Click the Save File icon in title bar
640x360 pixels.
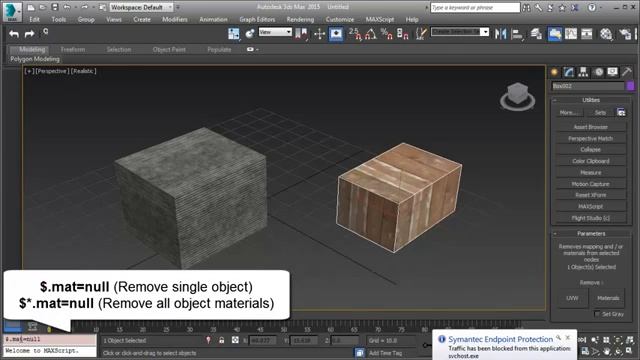(x=54, y=7)
